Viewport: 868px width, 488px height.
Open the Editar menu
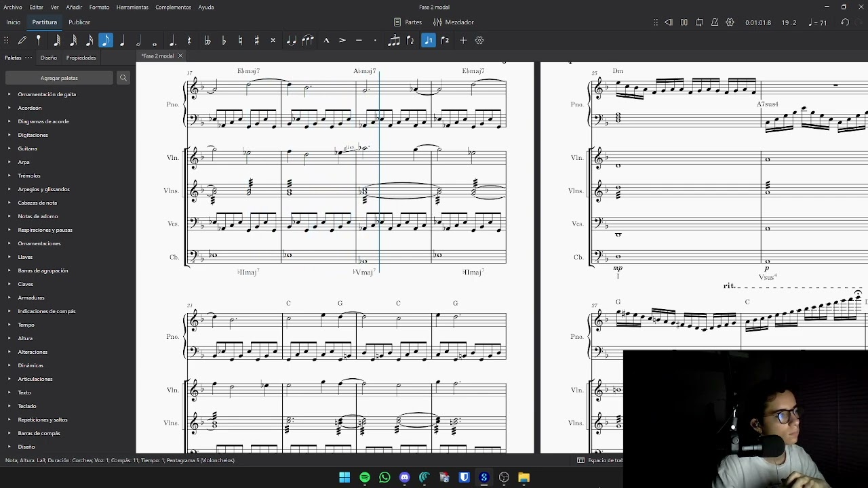(36, 7)
